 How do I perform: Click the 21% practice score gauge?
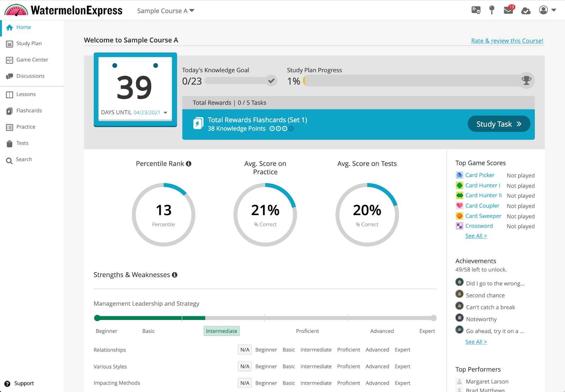pos(265,215)
